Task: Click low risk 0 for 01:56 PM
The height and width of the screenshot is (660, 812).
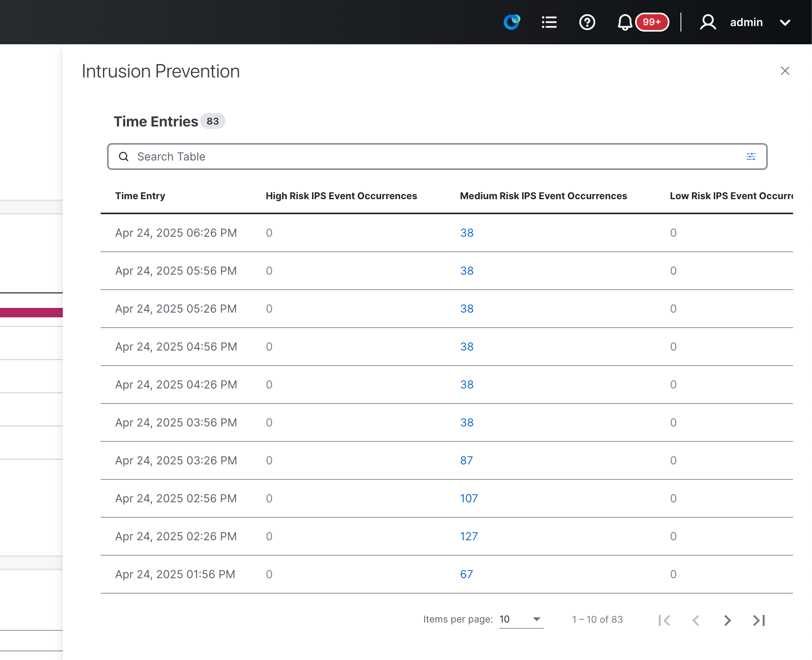Action: click(673, 574)
